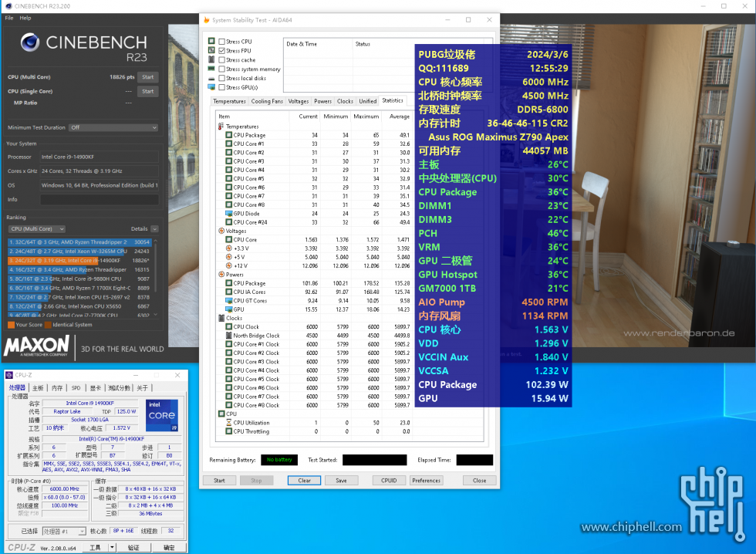The image size is (756, 554).
Task: Open the CPU (Multi Core) ranking dropdown
Action: (37, 229)
